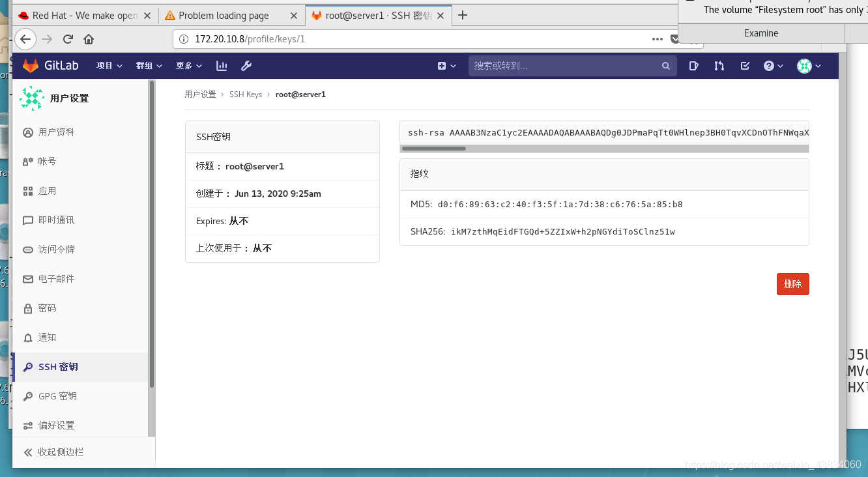Open the admin wrench icon
This screenshot has height=477, width=868.
[246, 65]
